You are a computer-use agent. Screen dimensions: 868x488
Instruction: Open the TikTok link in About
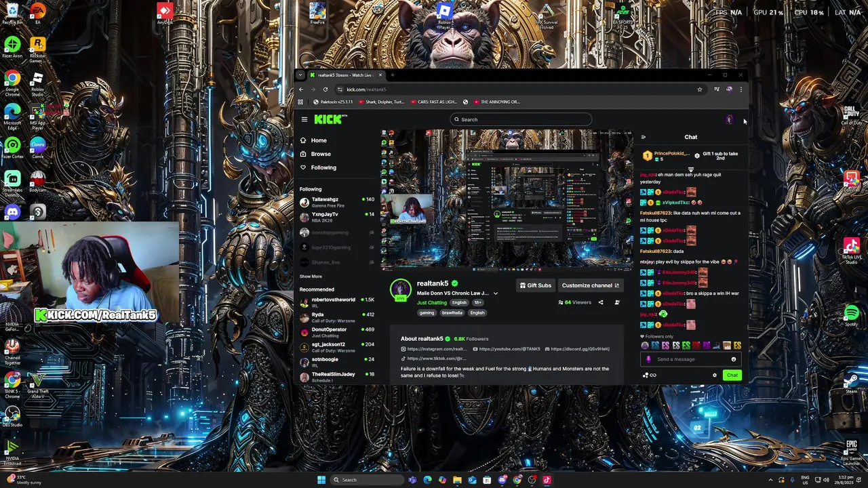433,359
